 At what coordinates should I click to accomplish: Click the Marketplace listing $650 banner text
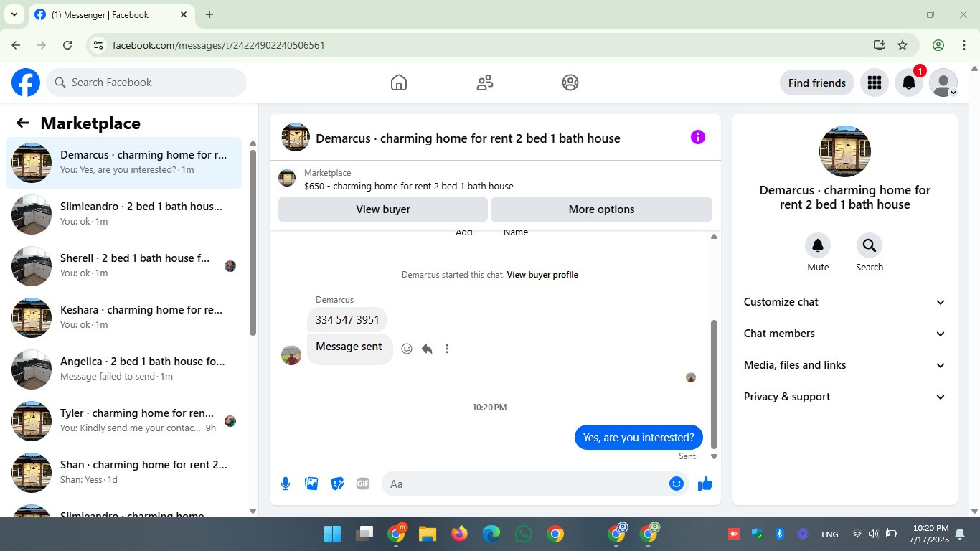pyautogui.click(x=409, y=187)
